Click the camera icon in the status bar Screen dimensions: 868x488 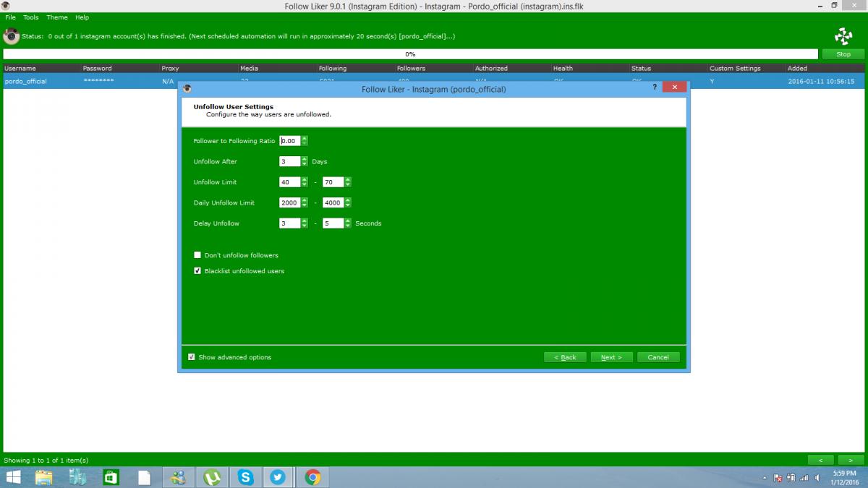(x=12, y=36)
